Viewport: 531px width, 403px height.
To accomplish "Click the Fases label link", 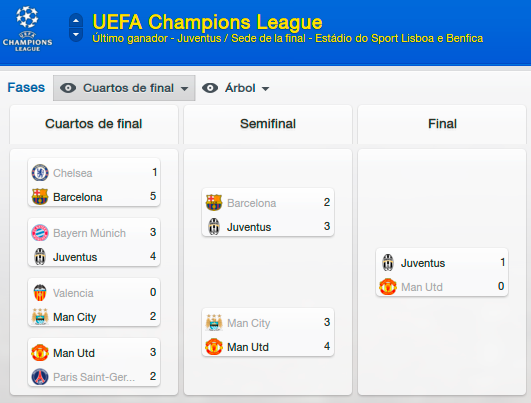I will coord(26,88).
